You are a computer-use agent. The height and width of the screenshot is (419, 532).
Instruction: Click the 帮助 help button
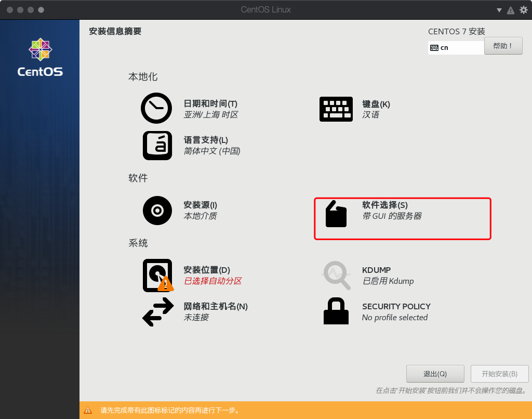pyautogui.click(x=503, y=46)
